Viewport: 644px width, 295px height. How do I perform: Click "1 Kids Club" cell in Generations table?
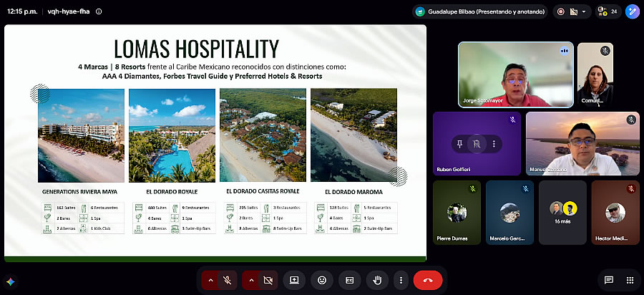coord(102,228)
